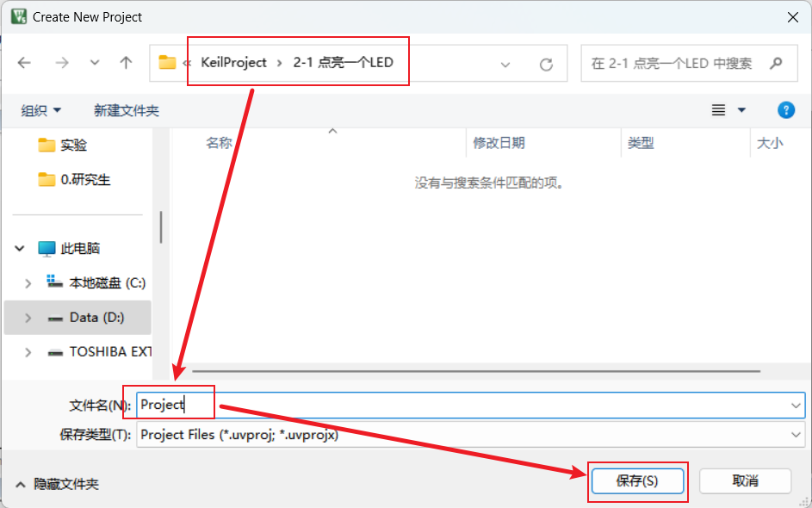Click the 取消 button
The image size is (812, 508).
click(745, 481)
